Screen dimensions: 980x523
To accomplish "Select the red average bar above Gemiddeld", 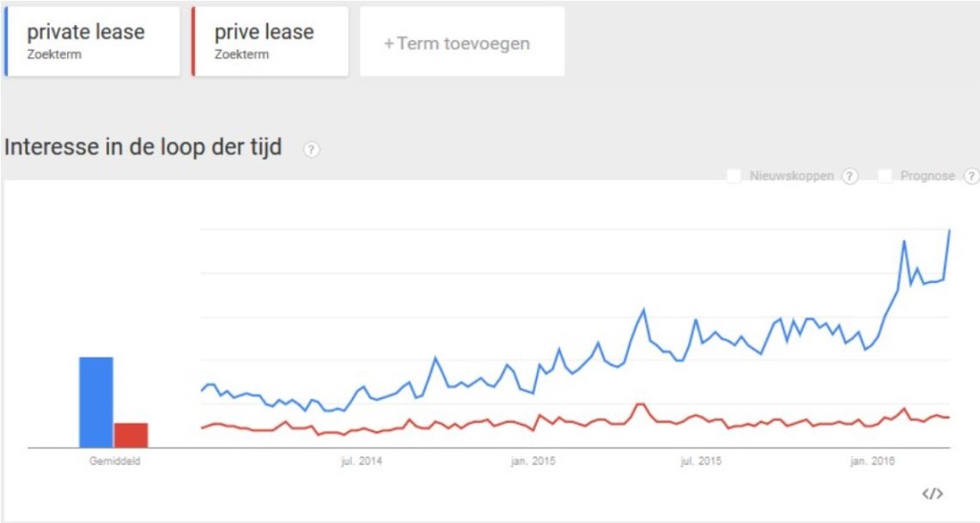I will point(131,435).
